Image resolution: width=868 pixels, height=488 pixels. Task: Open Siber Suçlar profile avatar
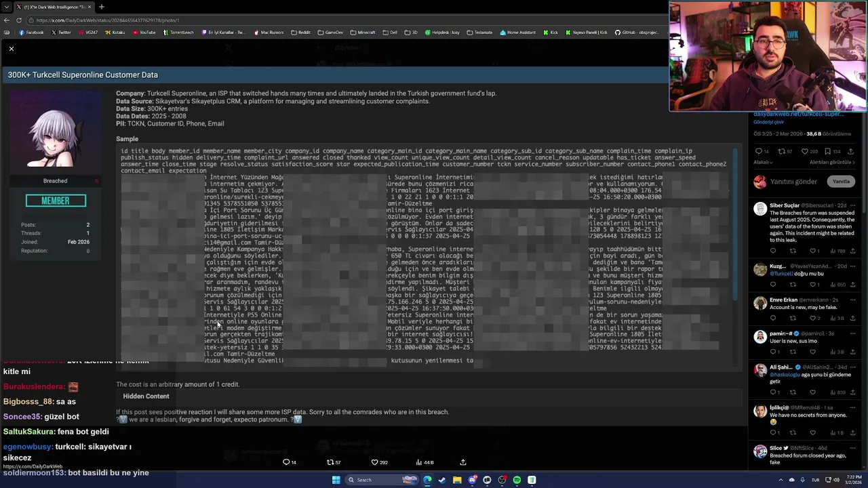pyautogui.click(x=760, y=209)
